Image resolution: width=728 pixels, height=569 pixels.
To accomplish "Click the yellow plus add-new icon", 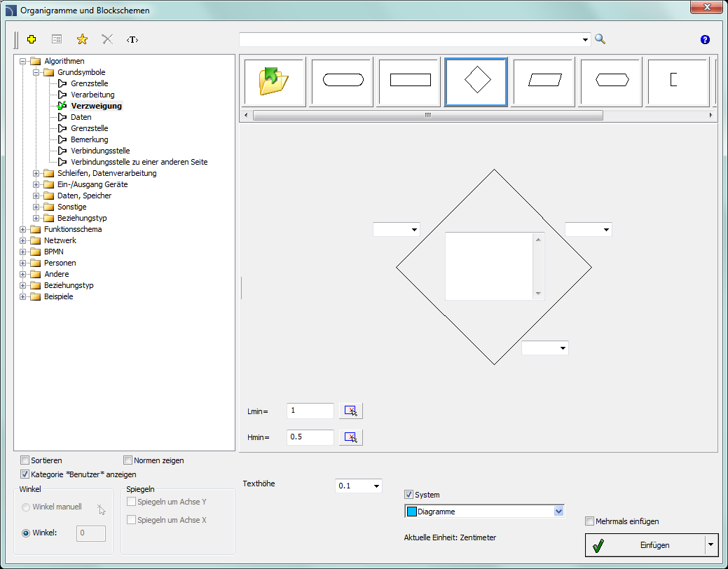I will point(31,39).
